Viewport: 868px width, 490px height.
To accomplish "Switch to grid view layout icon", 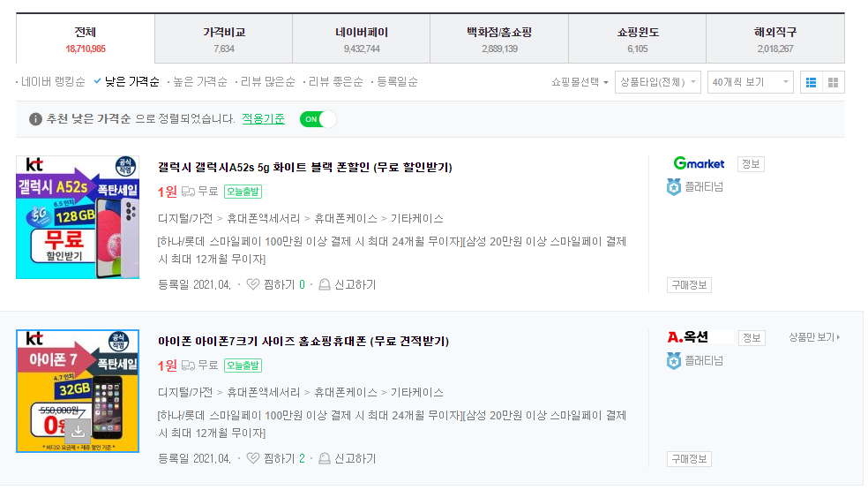I will [833, 82].
